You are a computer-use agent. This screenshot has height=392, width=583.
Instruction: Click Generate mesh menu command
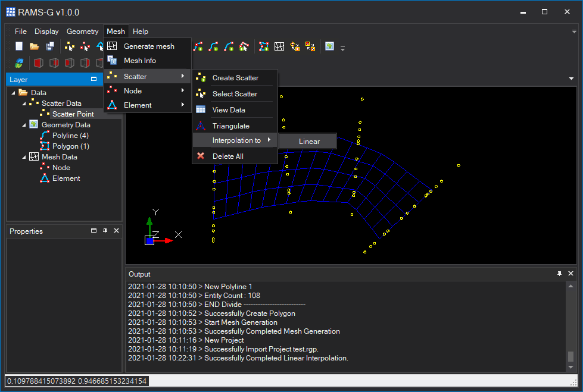pyautogui.click(x=149, y=46)
